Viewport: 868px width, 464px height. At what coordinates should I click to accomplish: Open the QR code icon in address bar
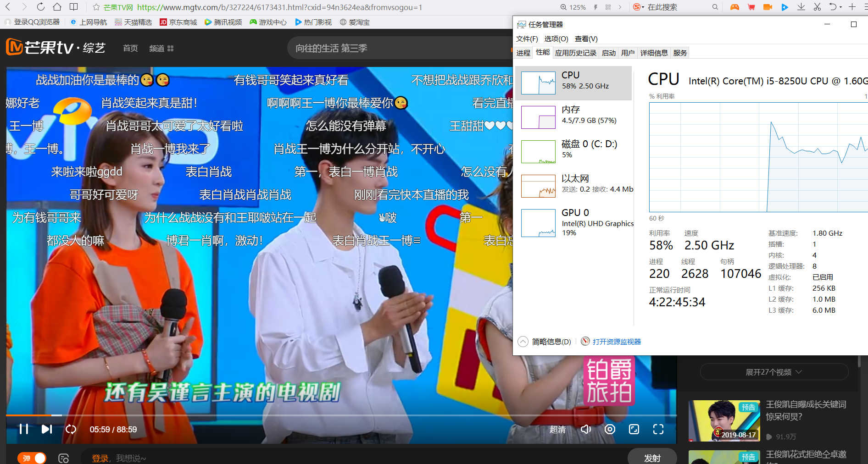(608, 7)
